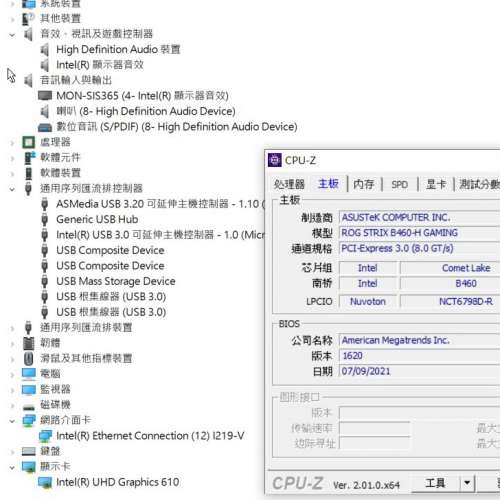500x500 pixels.
Task: Click the Nuvoton LPCIO value
Action: pyautogui.click(x=368, y=302)
